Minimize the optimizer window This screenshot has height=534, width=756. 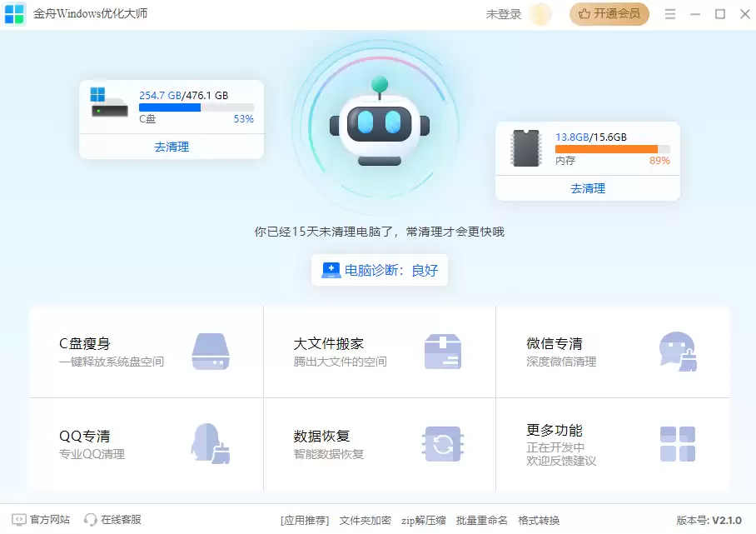coord(694,14)
